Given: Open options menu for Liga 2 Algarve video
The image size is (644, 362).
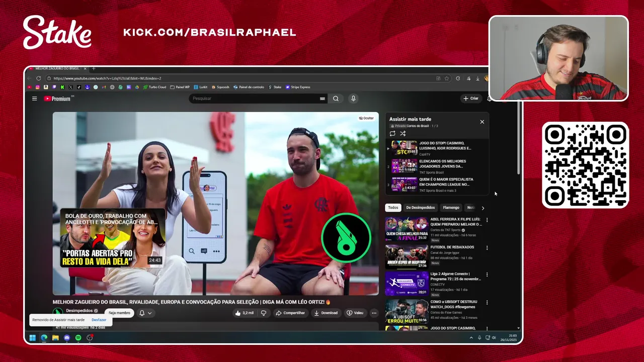Looking at the screenshot, I should [x=487, y=275].
